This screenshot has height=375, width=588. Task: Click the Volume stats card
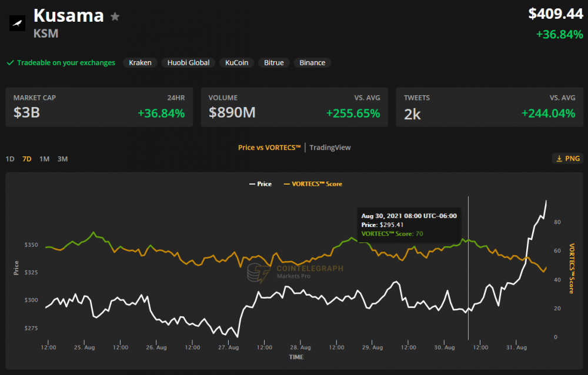[295, 107]
